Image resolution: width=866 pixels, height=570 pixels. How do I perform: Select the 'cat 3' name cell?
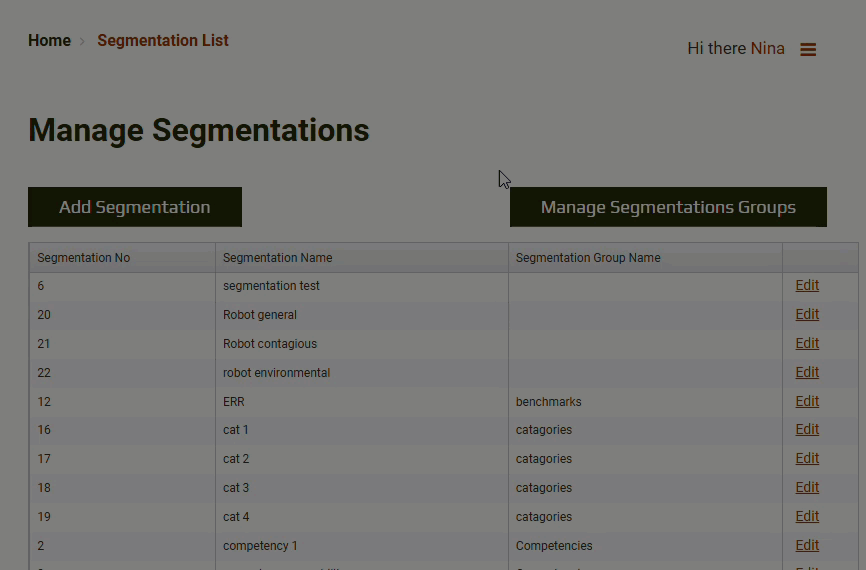(x=362, y=488)
